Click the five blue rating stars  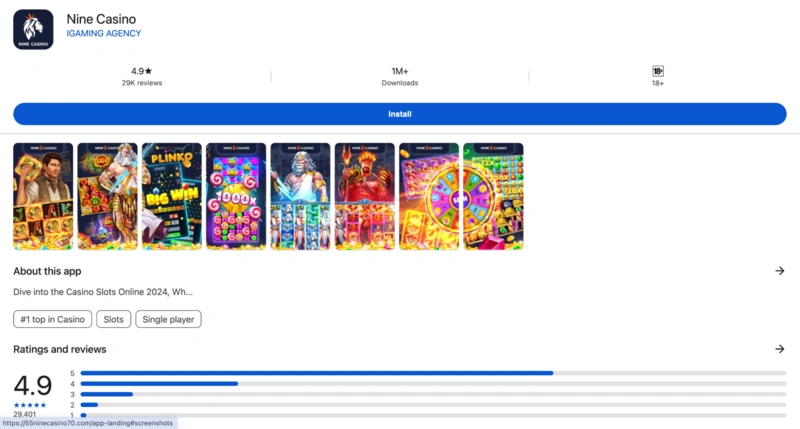pyautogui.click(x=30, y=405)
